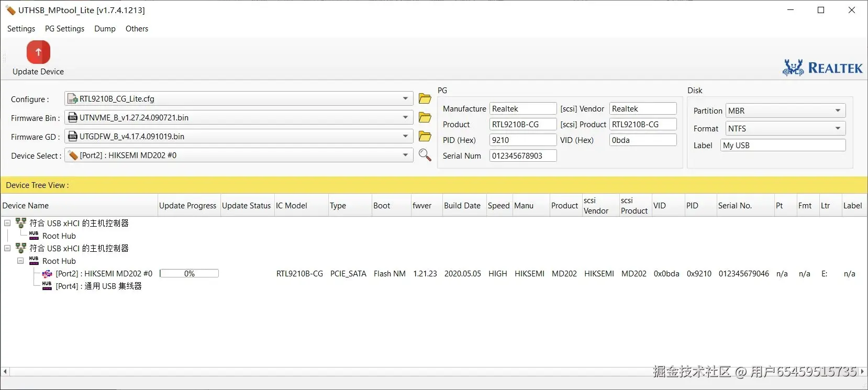Open the Settings menu
The height and width of the screenshot is (390, 868).
tap(21, 29)
